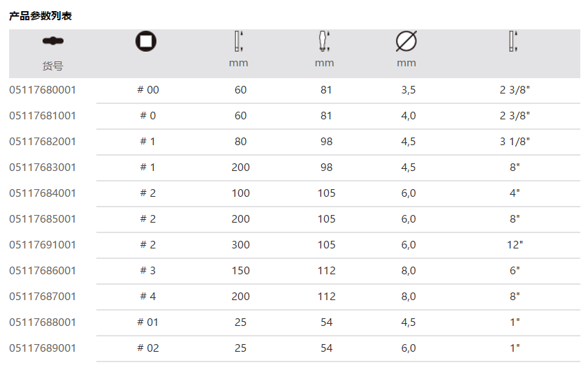Click the square drive tip icon

coord(146,42)
